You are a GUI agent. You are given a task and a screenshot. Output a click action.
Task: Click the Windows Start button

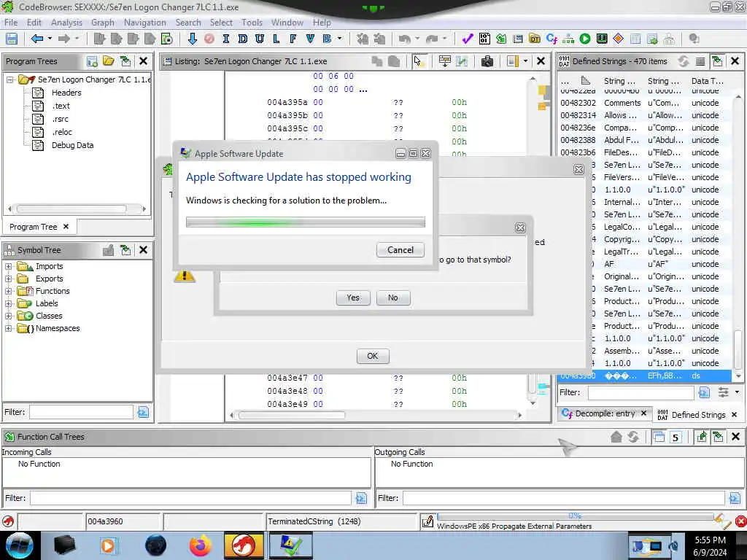(18, 545)
